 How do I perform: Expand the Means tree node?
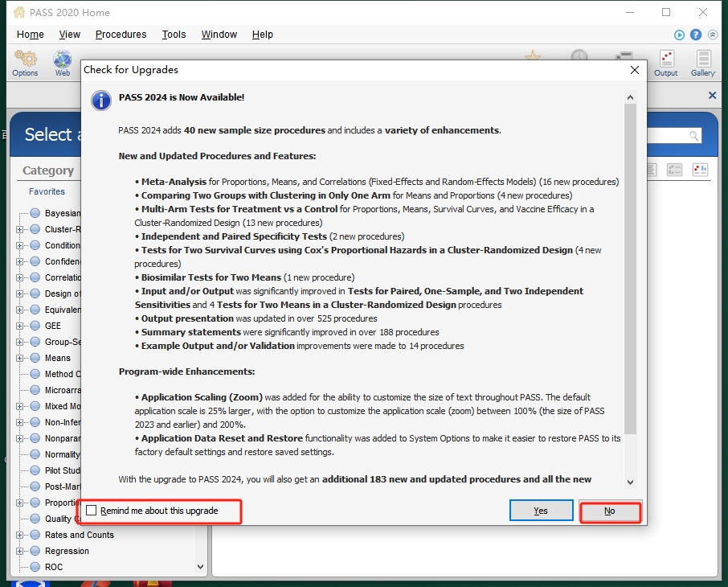[19, 358]
